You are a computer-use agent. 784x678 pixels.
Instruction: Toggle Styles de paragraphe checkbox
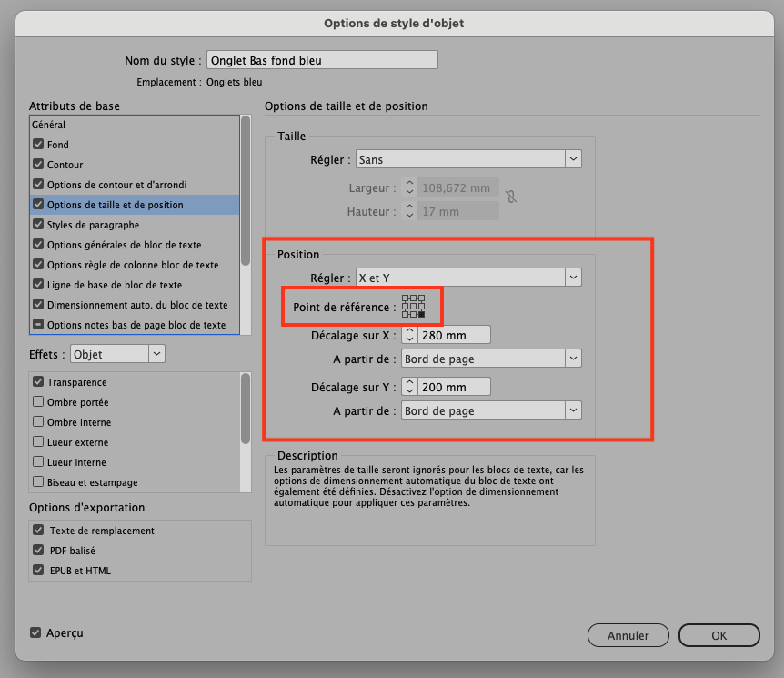click(x=38, y=224)
